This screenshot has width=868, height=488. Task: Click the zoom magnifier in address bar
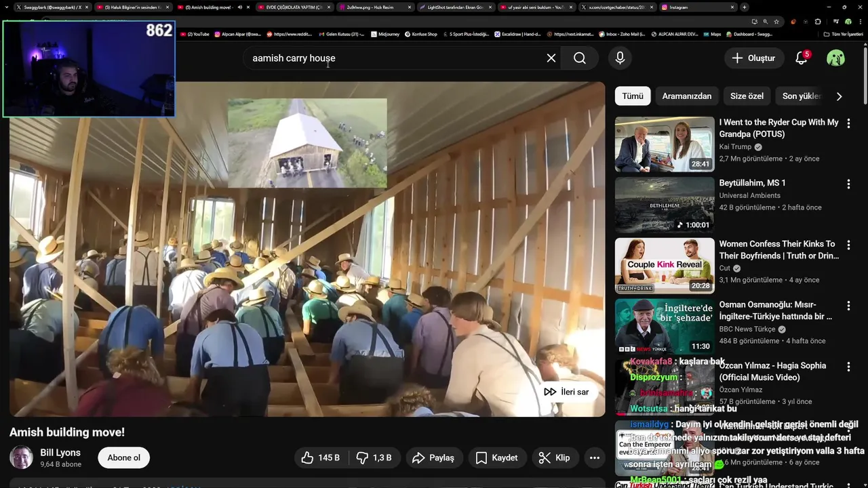(x=765, y=22)
